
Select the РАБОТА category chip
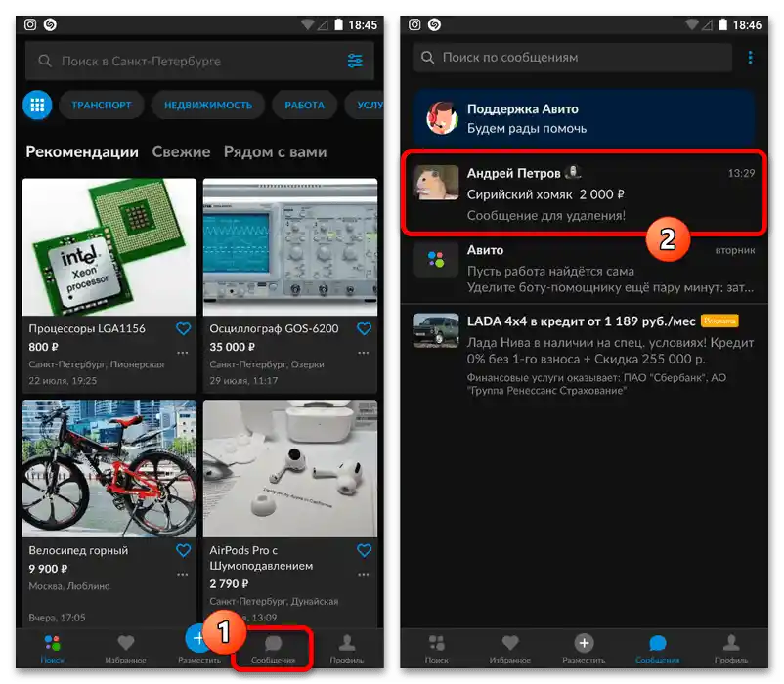pyautogui.click(x=304, y=105)
